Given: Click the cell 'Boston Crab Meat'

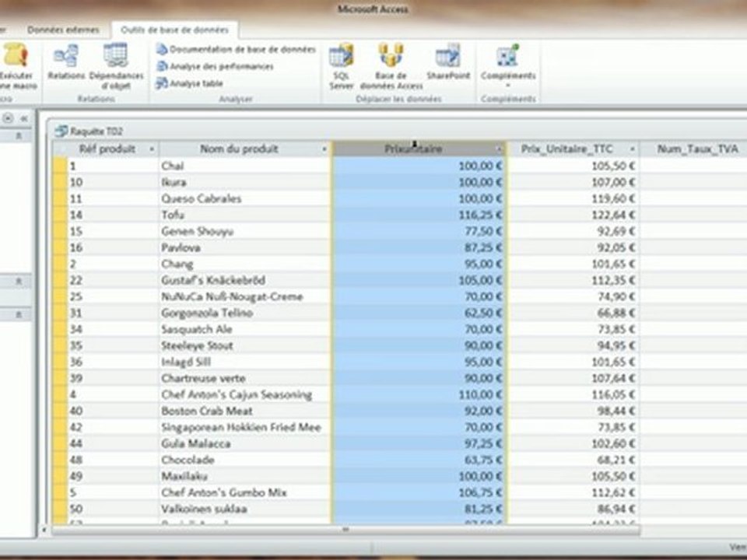Looking at the screenshot, I should (x=245, y=411).
